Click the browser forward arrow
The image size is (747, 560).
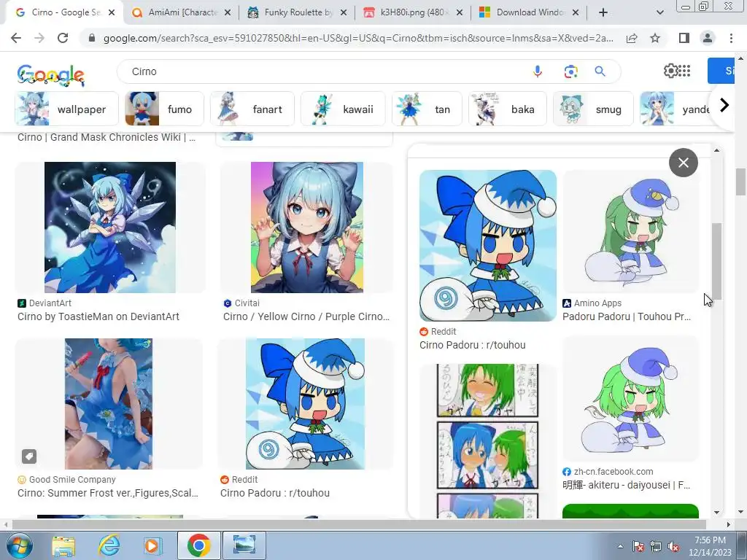tap(39, 38)
